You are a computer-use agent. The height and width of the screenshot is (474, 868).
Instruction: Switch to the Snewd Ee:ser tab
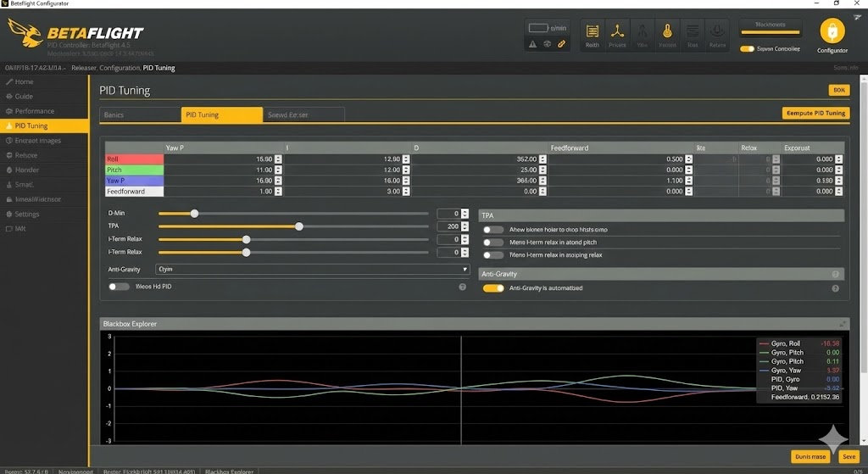point(304,114)
